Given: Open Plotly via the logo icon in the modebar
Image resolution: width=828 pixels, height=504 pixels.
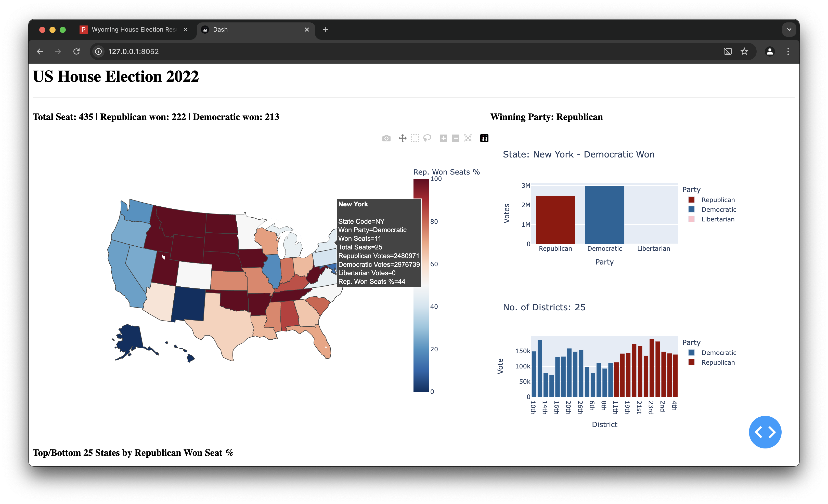Looking at the screenshot, I should [484, 138].
